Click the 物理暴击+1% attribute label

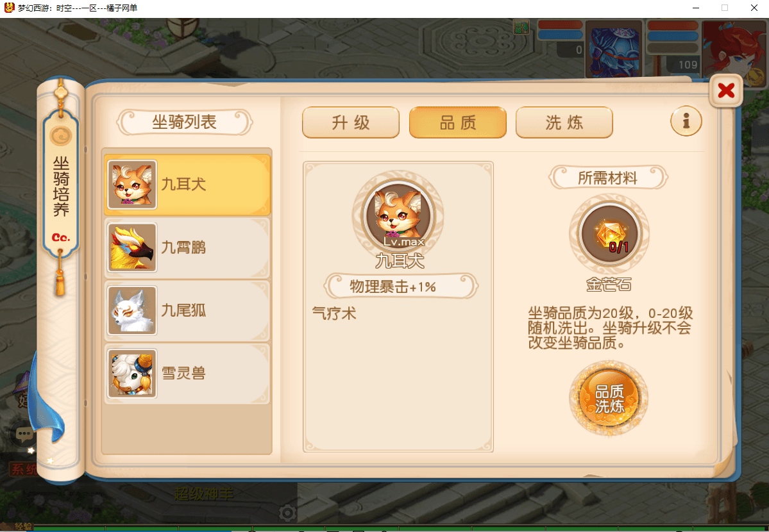pos(393,287)
